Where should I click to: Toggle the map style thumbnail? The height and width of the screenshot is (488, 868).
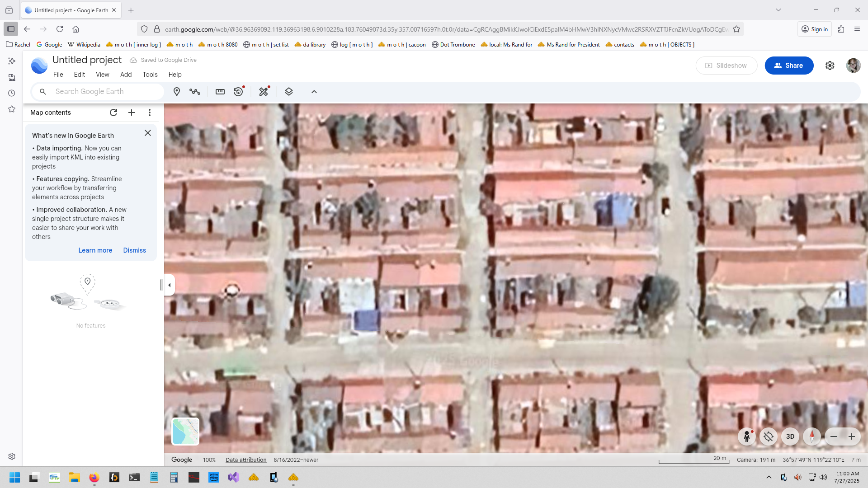pos(185,431)
